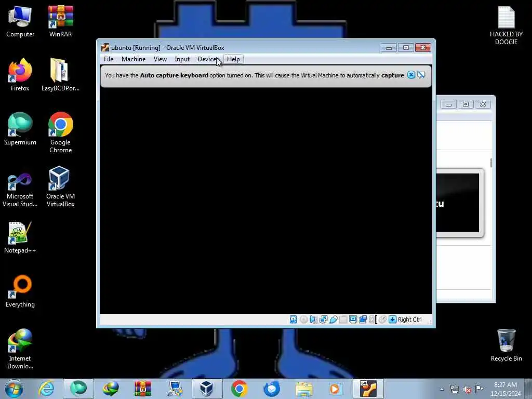The height and width of the screenshot is (399, 532).
Task: Open the Input menu
Action: (182, 59)
